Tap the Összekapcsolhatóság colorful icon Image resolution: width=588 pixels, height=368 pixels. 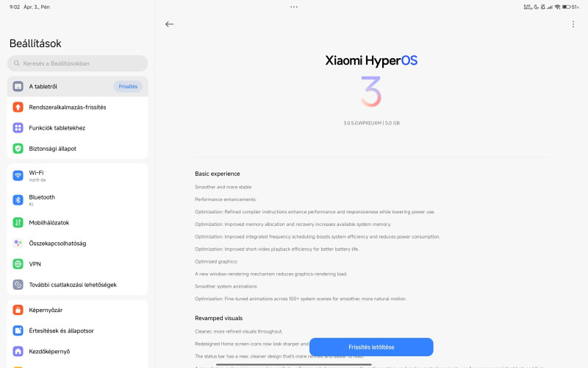(x=18, y=243)
